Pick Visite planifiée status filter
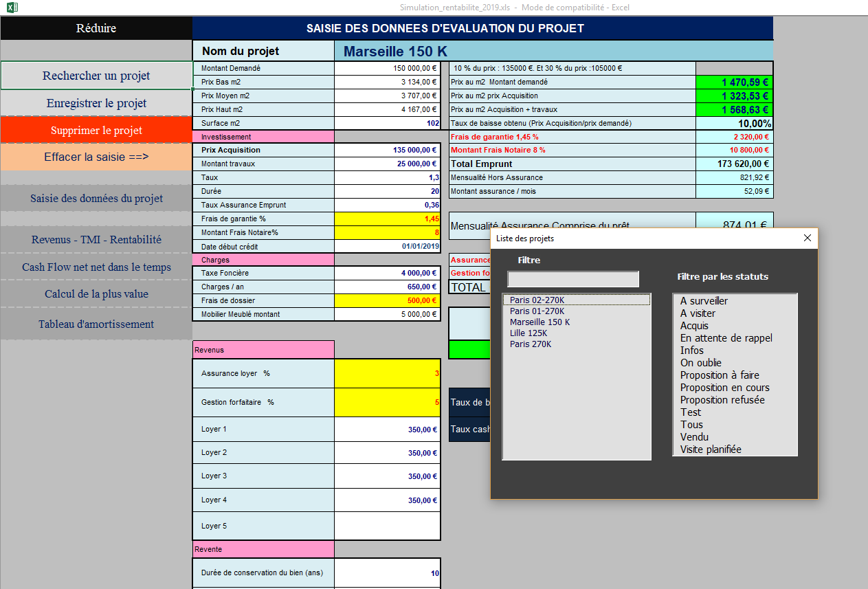The width and height of the screenshot is (868, 589). 711,449
